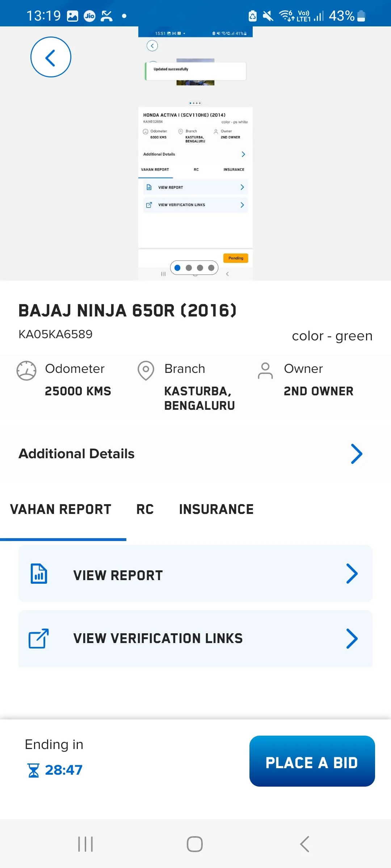The height and width of the screenshot is (868, 391).
Task: Switch to the RC tab
Action: click(145, 509)
